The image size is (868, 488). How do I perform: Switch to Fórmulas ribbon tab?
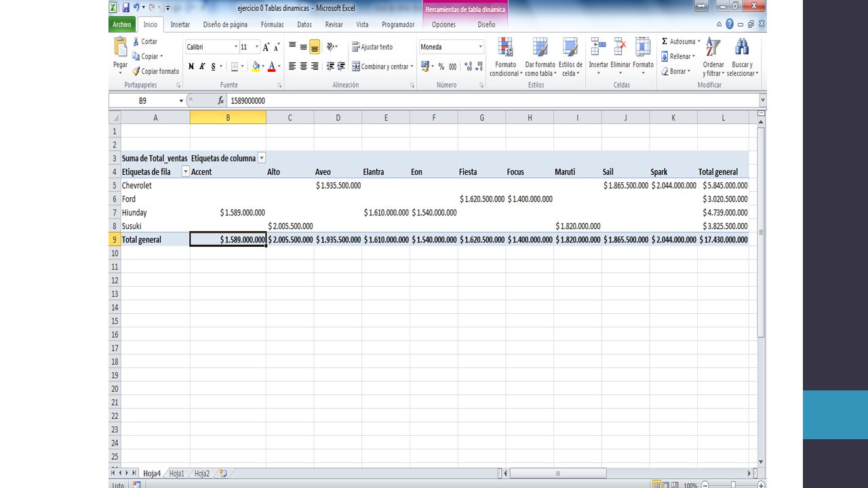(x=272, y=24)
